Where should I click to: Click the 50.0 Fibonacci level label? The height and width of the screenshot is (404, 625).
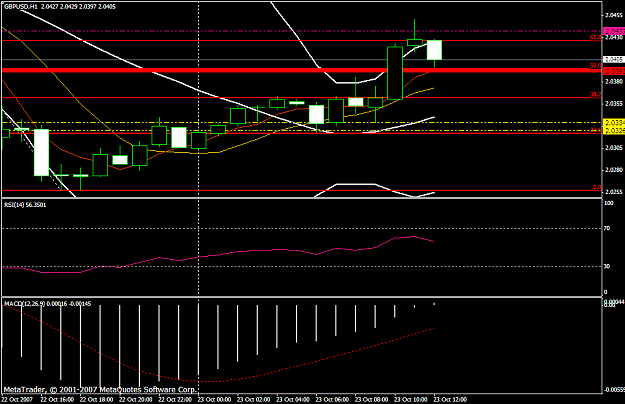click(x=596, y=65)
